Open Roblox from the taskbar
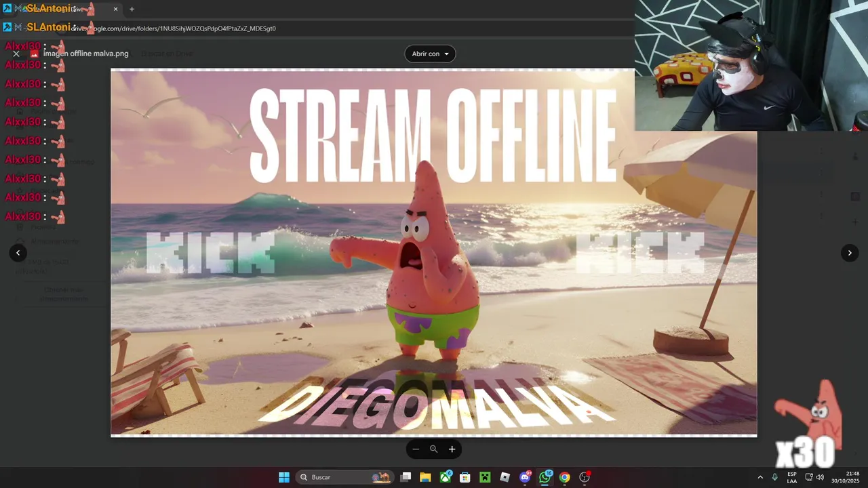This screenshot has height=488, width=868. pyautogui.click(x=505, y=477)
